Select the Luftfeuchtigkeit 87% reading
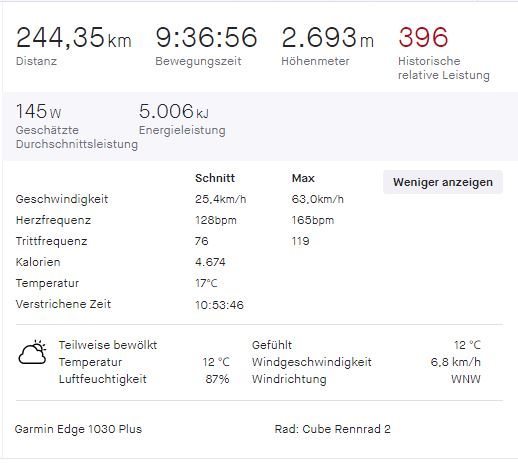The width and height of the screenshot is (518, 463). coord(217,379)
